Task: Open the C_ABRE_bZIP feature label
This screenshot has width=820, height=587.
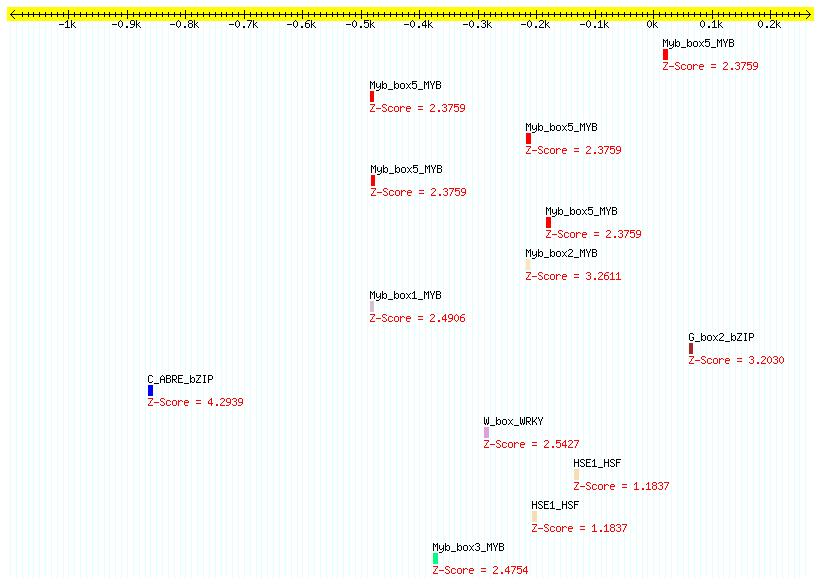Action: [180, 379]
